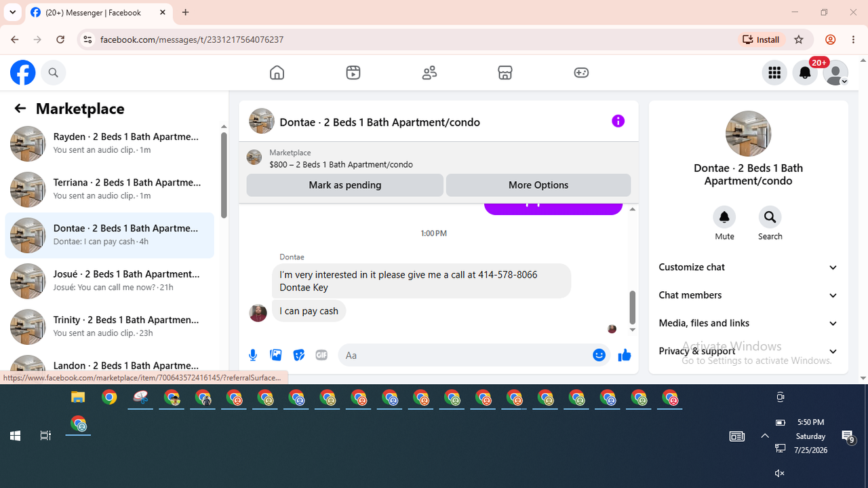Click the chat messages scrollbar thumb

[633, 307]
